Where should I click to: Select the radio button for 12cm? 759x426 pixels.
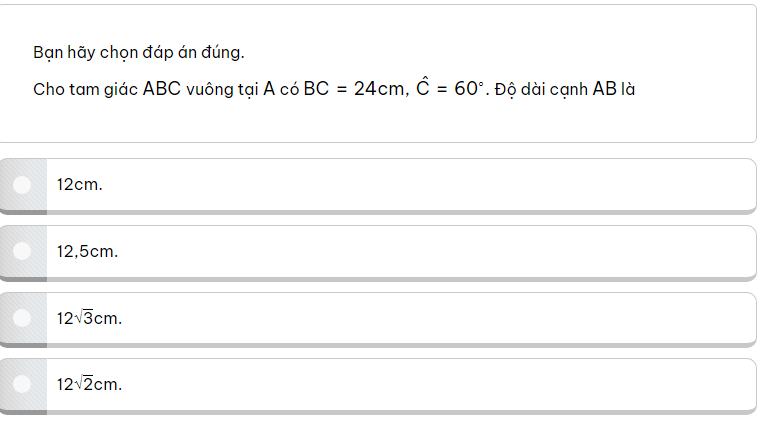23,184
